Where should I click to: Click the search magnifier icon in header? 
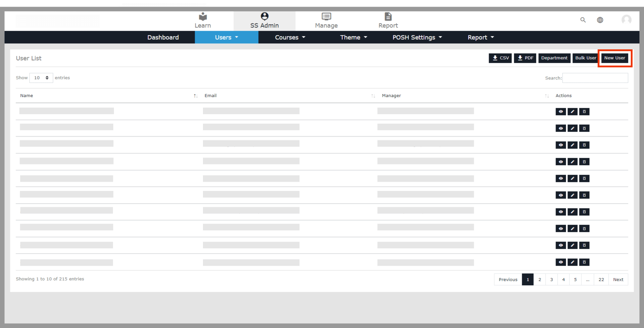pos(583,20)
